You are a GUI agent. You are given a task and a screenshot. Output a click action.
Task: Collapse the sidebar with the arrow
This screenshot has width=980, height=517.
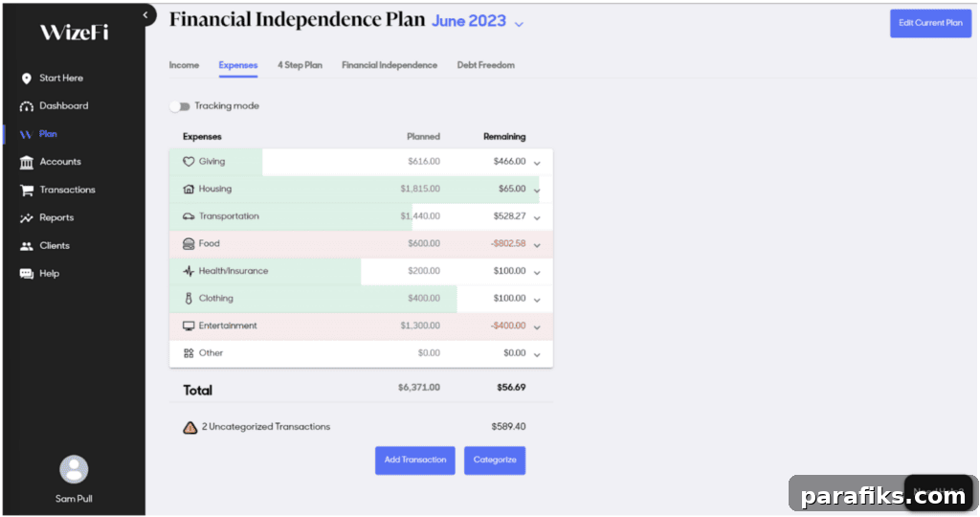pos(145,15)
